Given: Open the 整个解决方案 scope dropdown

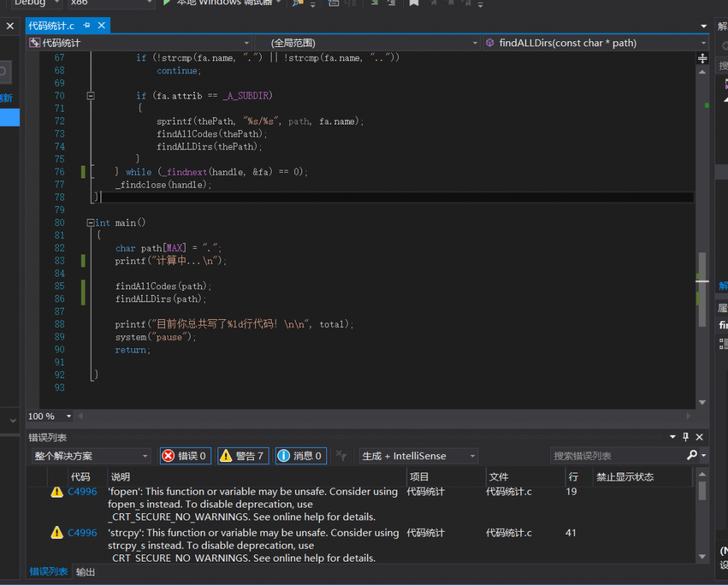Looking at the screenshot, I should (x=91, y=456).
